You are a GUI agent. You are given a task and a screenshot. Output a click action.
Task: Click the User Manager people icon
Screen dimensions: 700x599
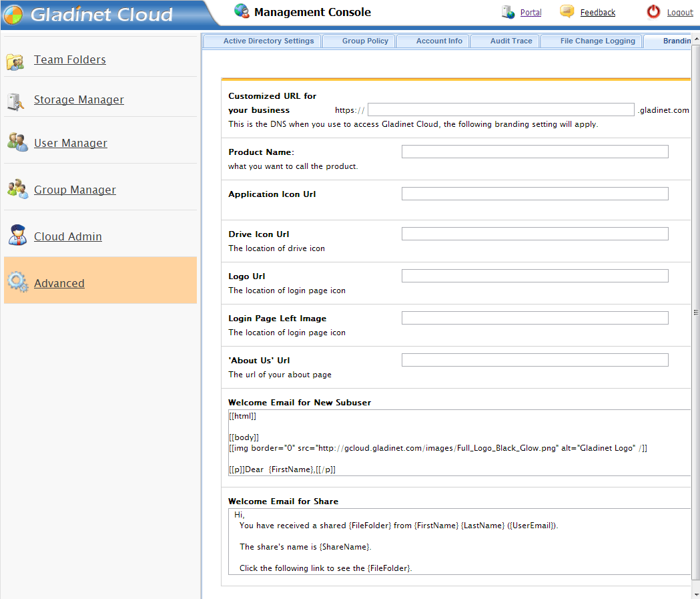17,142
